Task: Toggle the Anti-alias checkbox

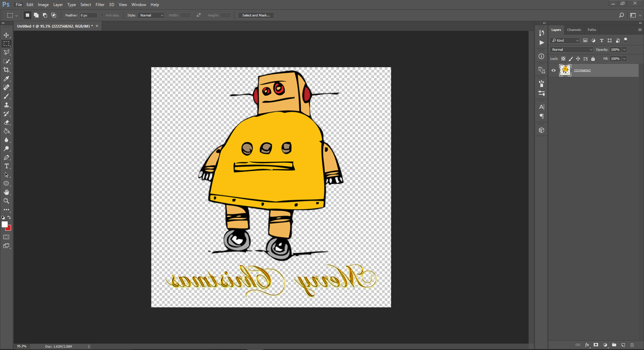Action: coord(102,15)
